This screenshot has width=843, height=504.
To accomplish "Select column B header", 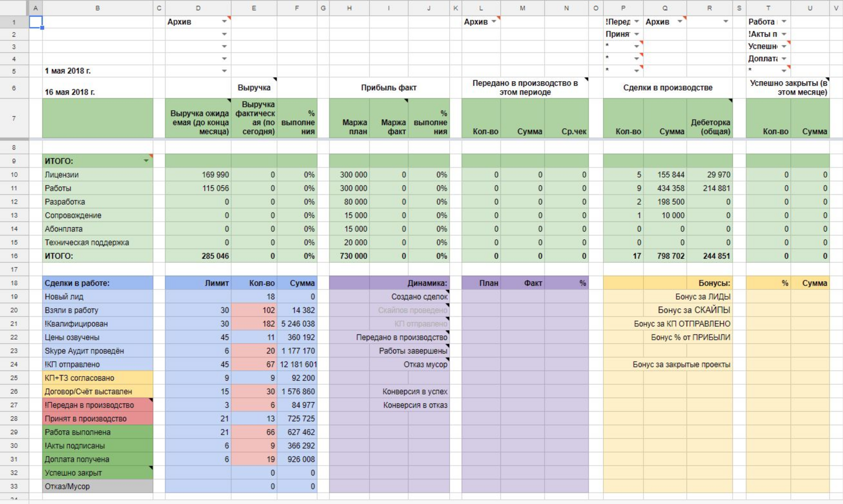I will pos(97,8).
